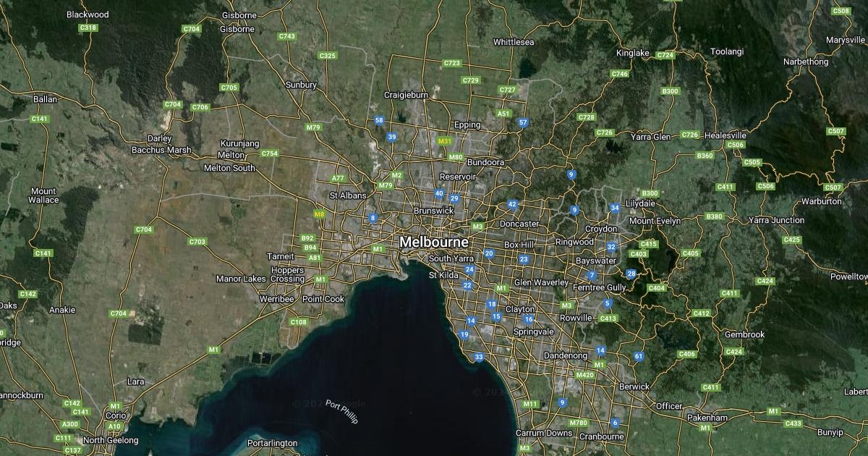Select the Carrum Downs label
Screen dimensions: 868x456
(x=544, y=433)
